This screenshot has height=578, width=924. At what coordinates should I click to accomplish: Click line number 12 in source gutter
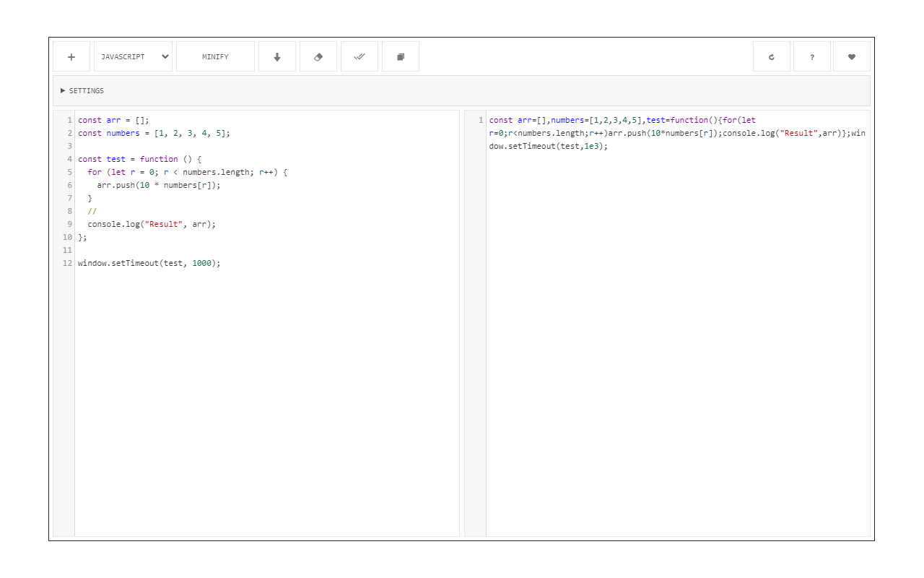coord(68,263)
